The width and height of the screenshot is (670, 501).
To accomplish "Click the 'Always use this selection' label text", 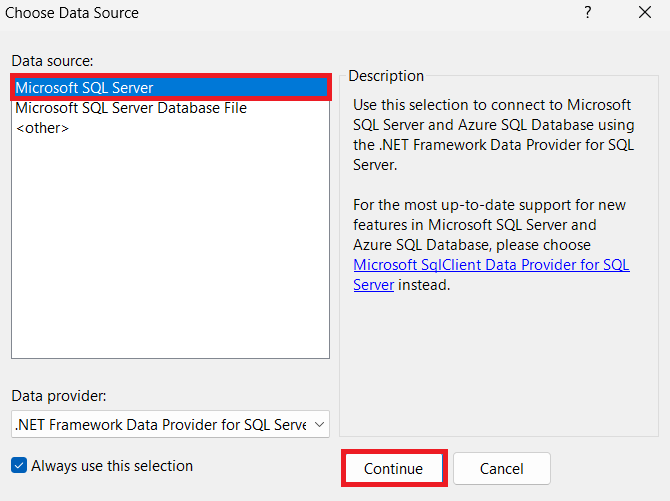I will pos(112,466).
